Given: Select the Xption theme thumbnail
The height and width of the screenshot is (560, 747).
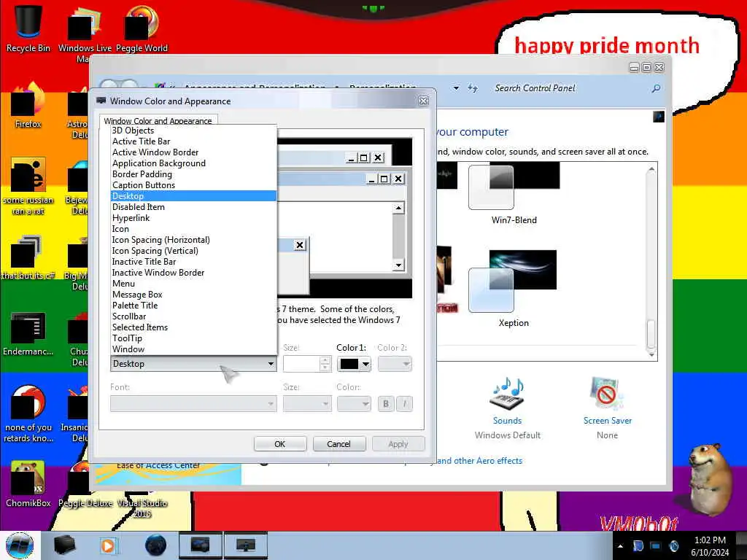Looking at the screenshot, I should pos(513,281).
